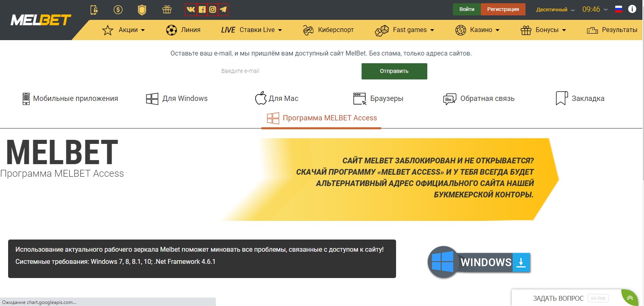The width and height of the screenshot is (644, 306).
Task: Click the Введите e-mail input field
Action: (288, 71)
